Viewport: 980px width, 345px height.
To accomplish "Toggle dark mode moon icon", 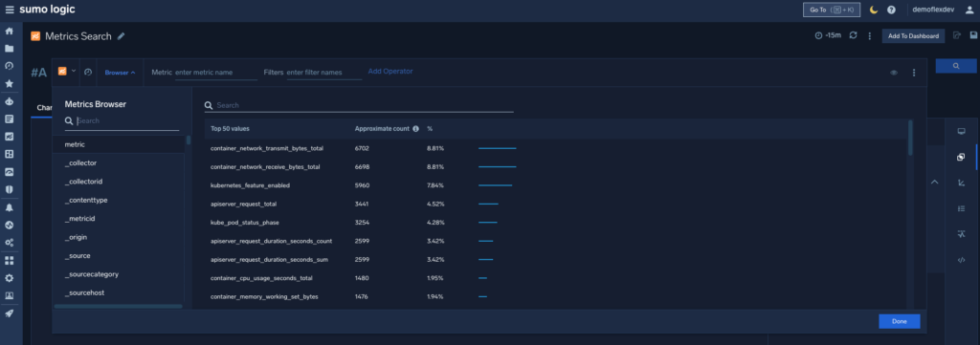I will (874, 10).
